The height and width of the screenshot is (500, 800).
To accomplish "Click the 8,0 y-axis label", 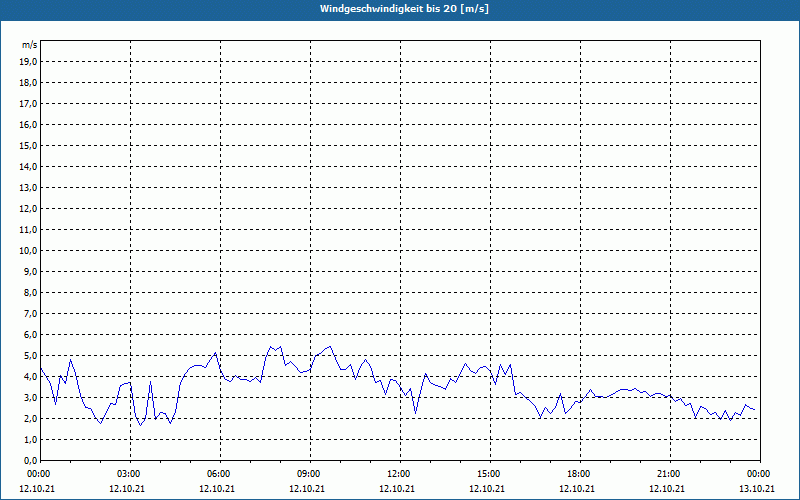I will [x=31, y=292].
